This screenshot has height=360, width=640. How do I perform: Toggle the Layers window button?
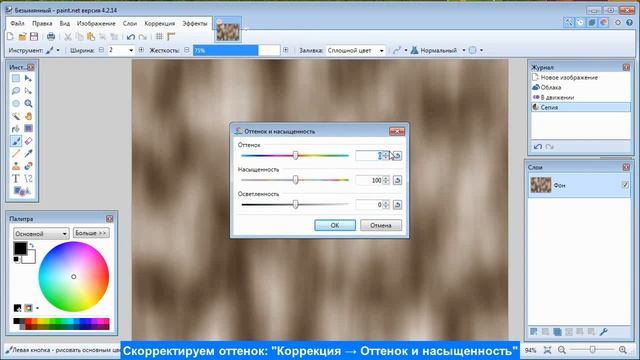point(592,22)
